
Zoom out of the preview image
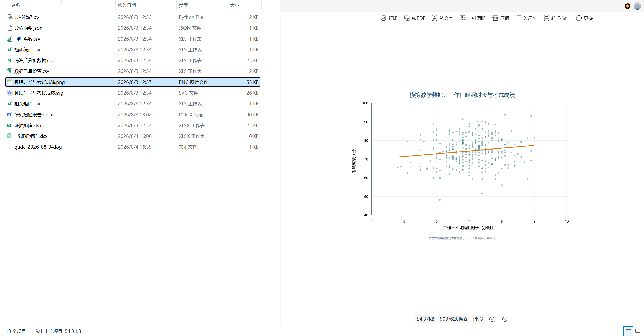(505, 319)
